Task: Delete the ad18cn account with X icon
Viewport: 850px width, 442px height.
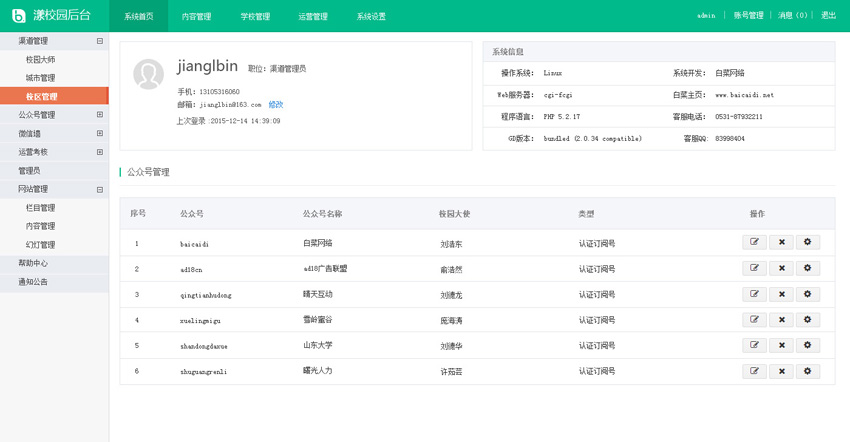Action: click(781, 269)
